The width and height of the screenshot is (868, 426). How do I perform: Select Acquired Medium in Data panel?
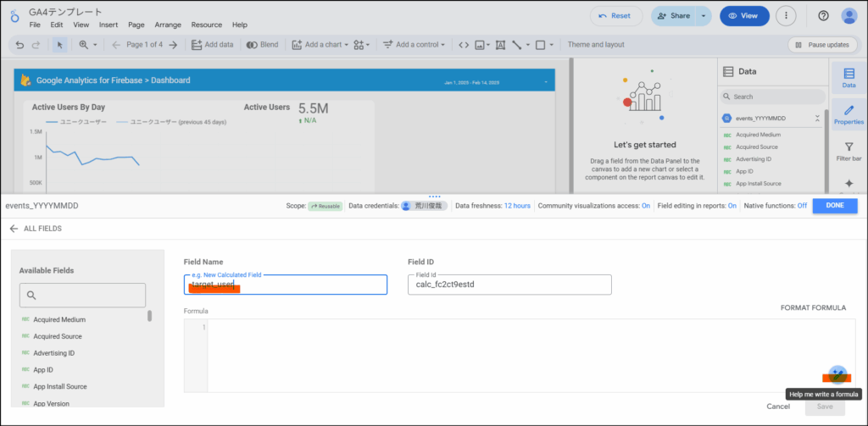pos(758,135)
